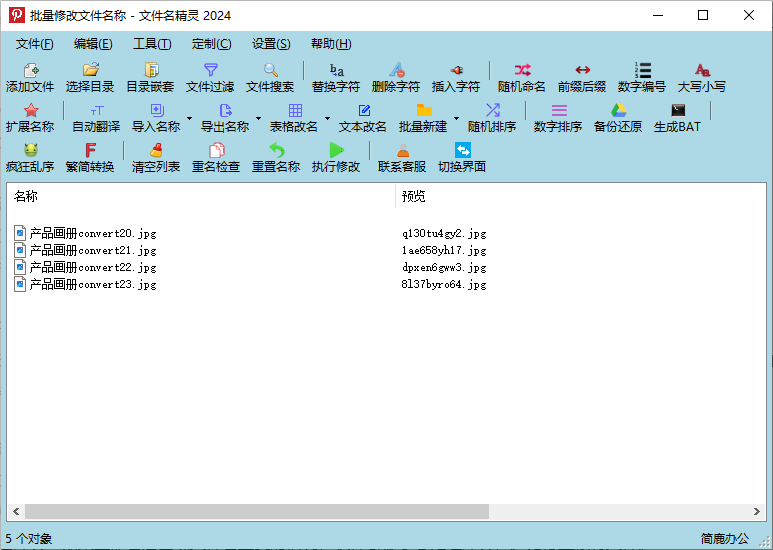The image size is (773, 550).
Task: Open the 设置(S) menu
Action: [271, 44]
